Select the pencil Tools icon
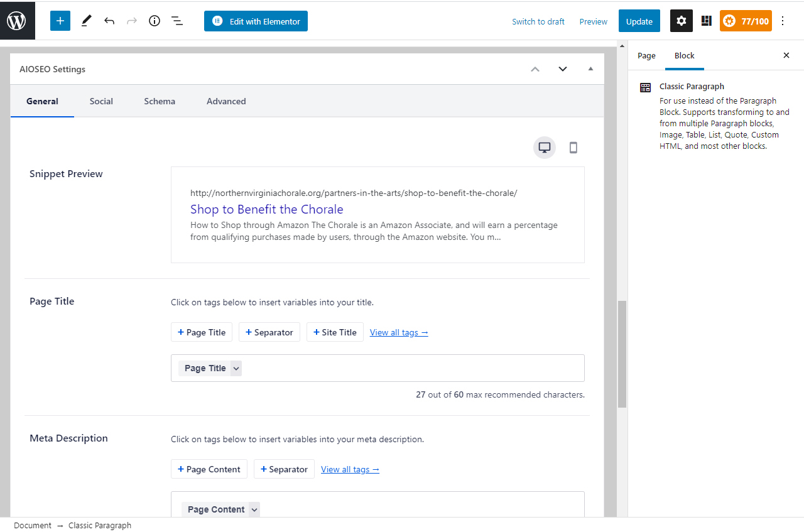 pyautogui.click(x=86, y=21)
